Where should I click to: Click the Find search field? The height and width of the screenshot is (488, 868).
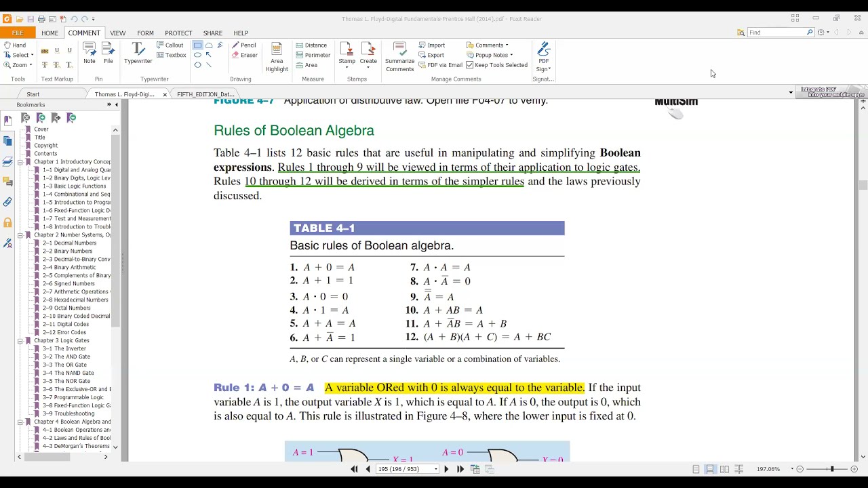click(776, 33)
